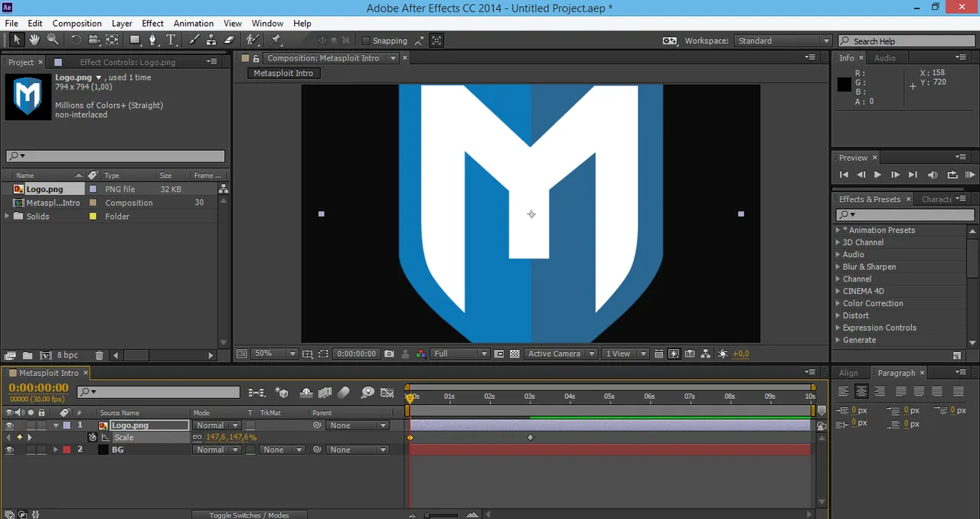
Task: Open the Animation menu
Action: [x=193, y=24]
